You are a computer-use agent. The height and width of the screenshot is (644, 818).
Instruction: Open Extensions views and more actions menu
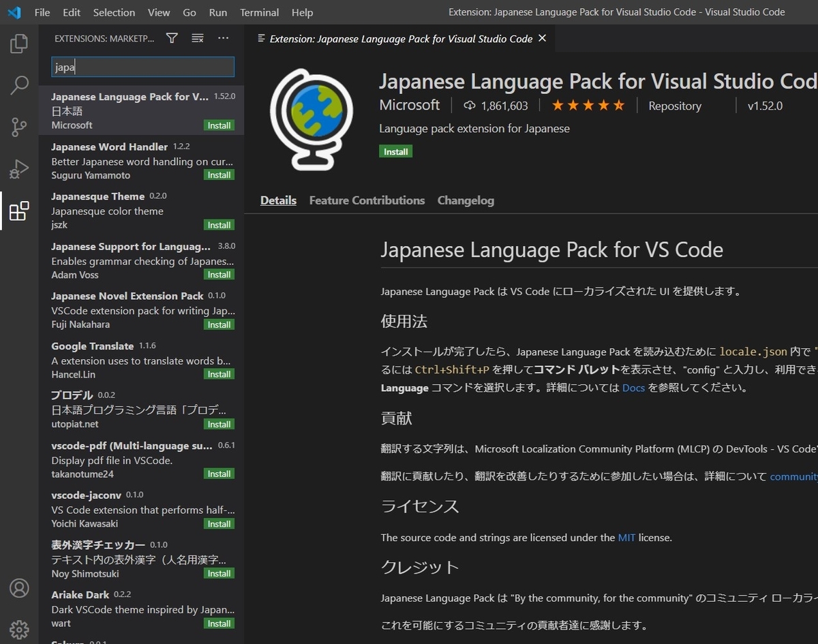223,38
